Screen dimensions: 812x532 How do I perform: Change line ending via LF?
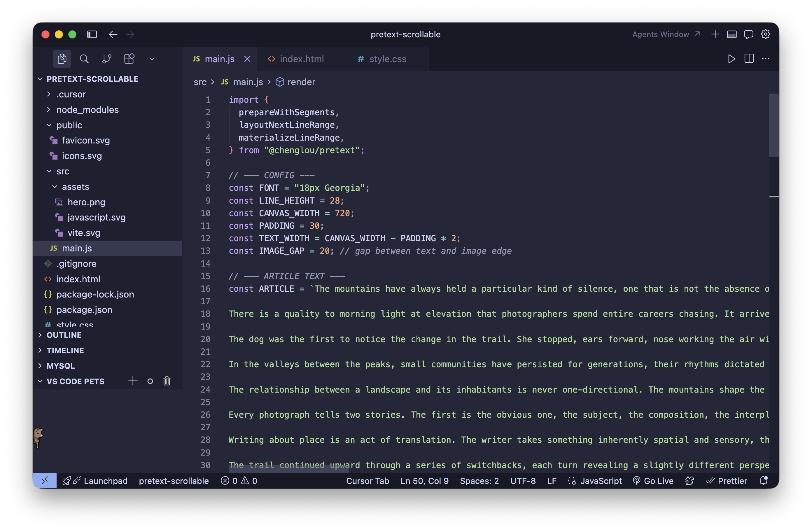click(552, 481)
